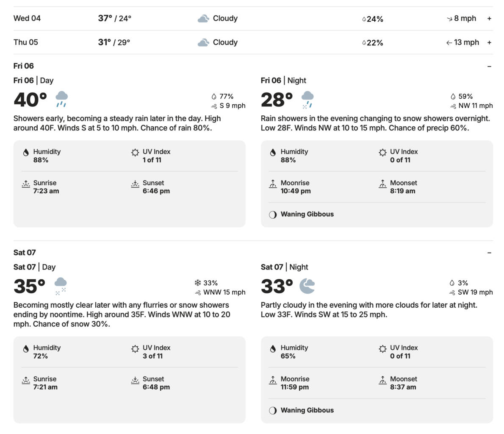Click Sat 07 Night partly cloudy moon icon

[x=307, y=286]
